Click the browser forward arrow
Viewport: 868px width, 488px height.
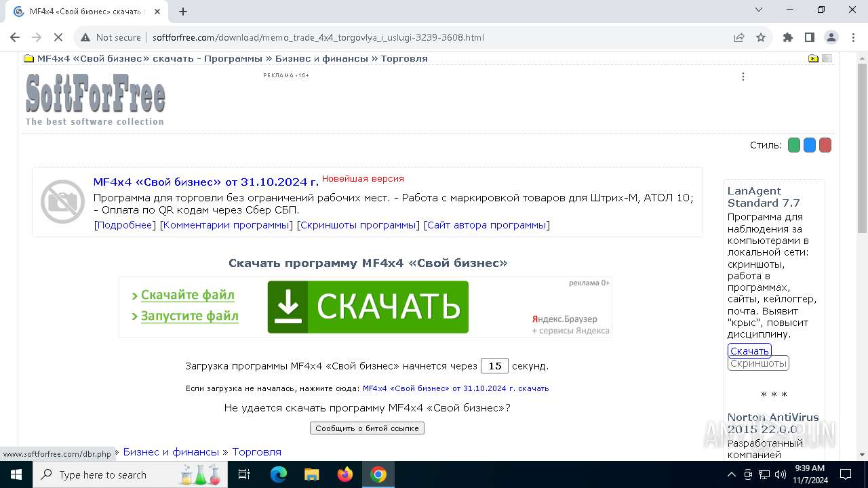[37, 37]
